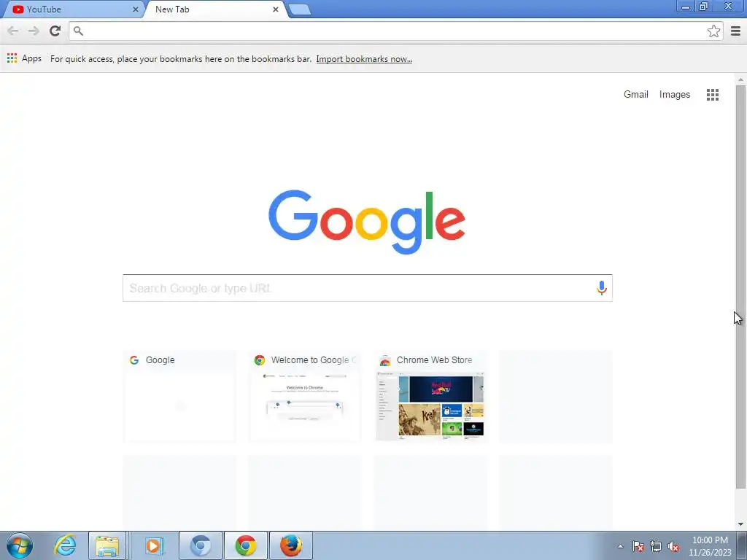Launch Internet Explorer from taskbar
747x560 pixels.
pyautogui.click(x=65, y=545)
